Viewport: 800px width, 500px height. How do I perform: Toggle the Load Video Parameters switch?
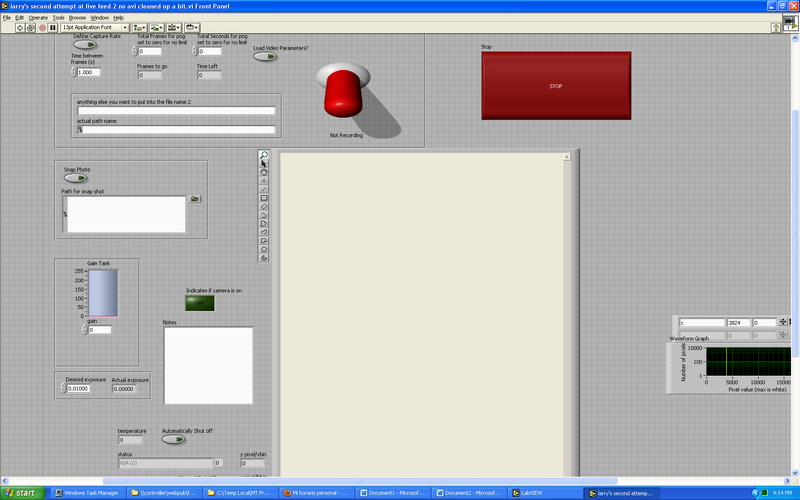265,56
